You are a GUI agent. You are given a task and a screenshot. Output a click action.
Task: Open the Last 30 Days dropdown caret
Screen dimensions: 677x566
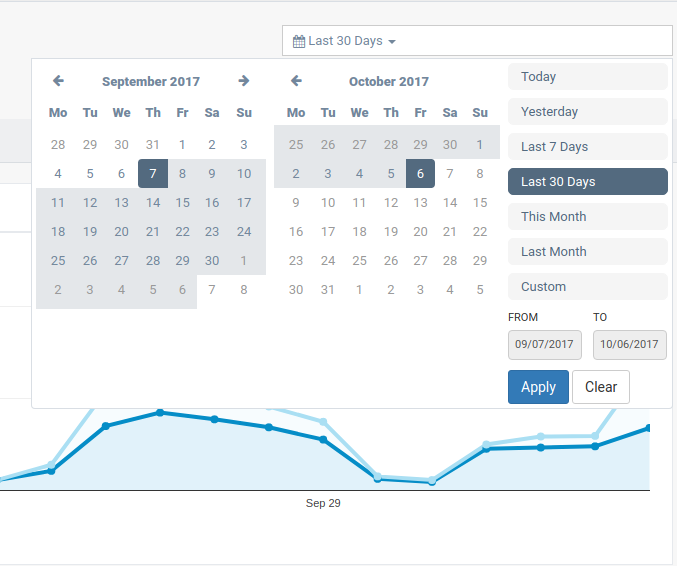392,42
